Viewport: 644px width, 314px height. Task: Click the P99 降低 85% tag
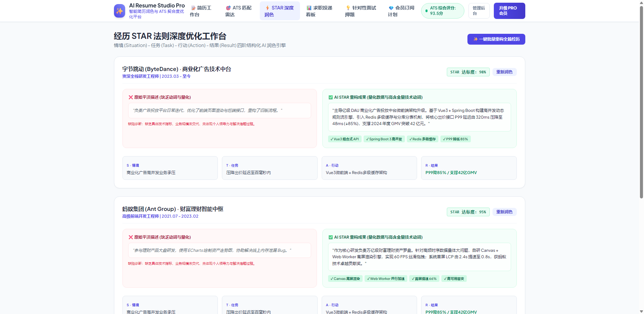pos(456,139)
